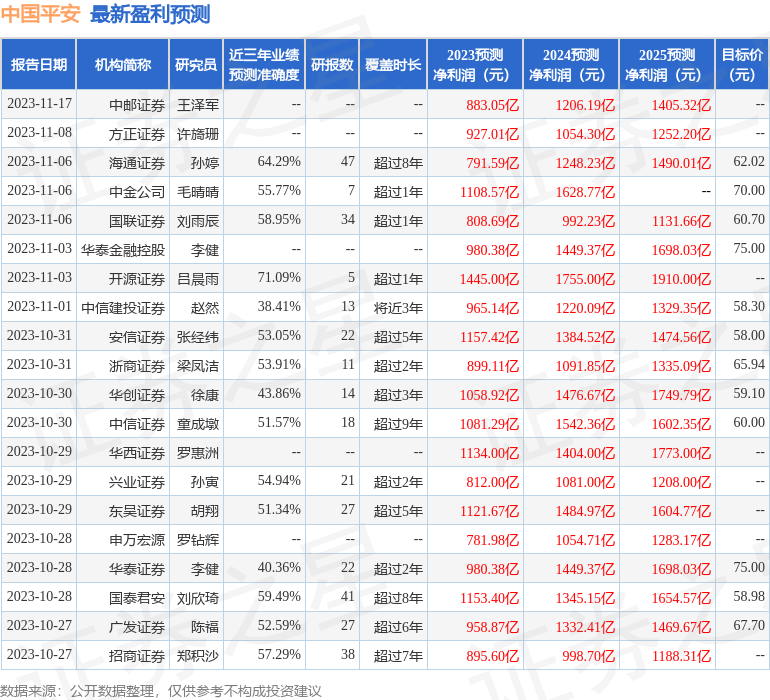Viewport: 770px width, 700px height.
Task: Click researcher name 孙婷
Action: [205, 163]
